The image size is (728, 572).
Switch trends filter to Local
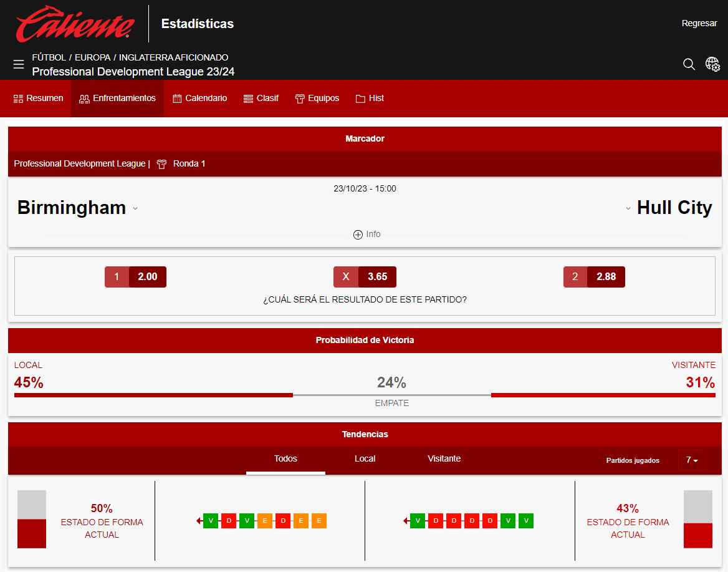pos(365,458)
